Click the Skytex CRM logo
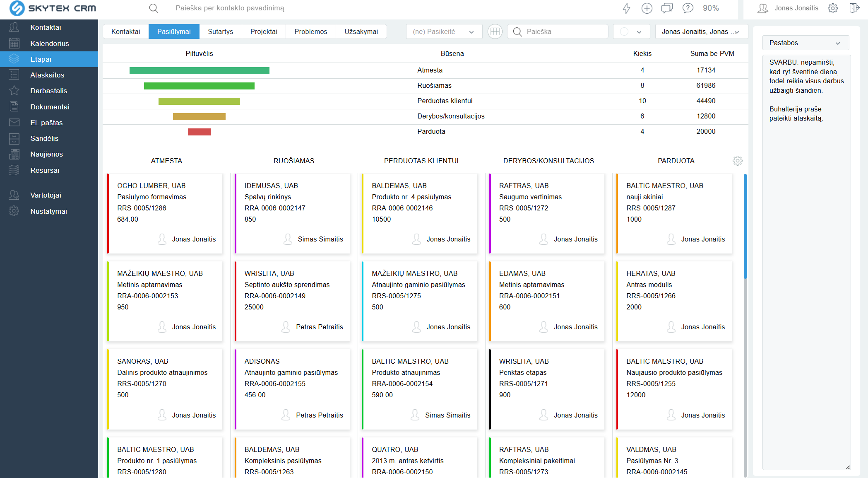 53,8
